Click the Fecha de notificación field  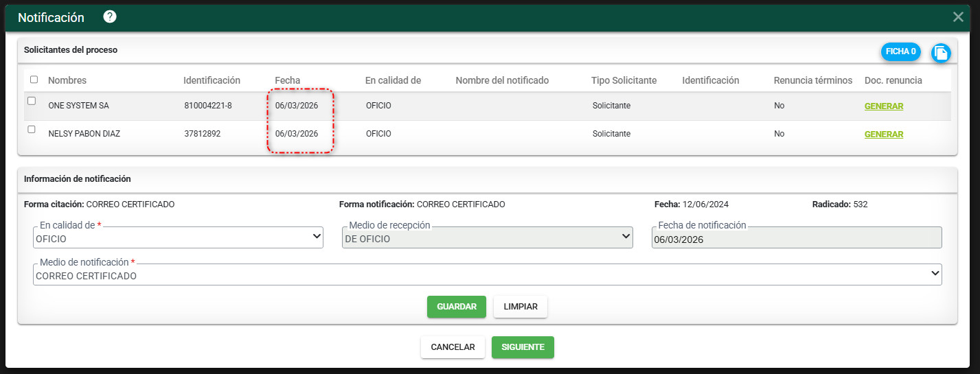pyautogui.click(x=796, y=239)
